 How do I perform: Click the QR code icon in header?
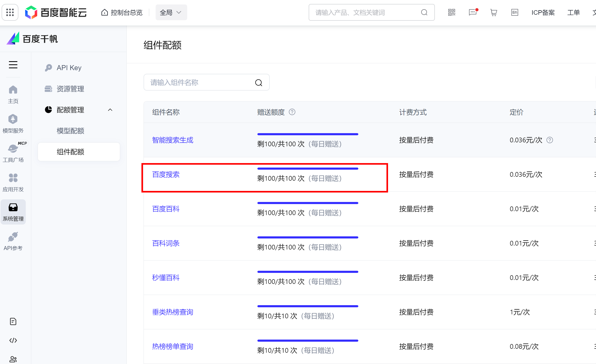pyautogui.click(x=452, y=12)
